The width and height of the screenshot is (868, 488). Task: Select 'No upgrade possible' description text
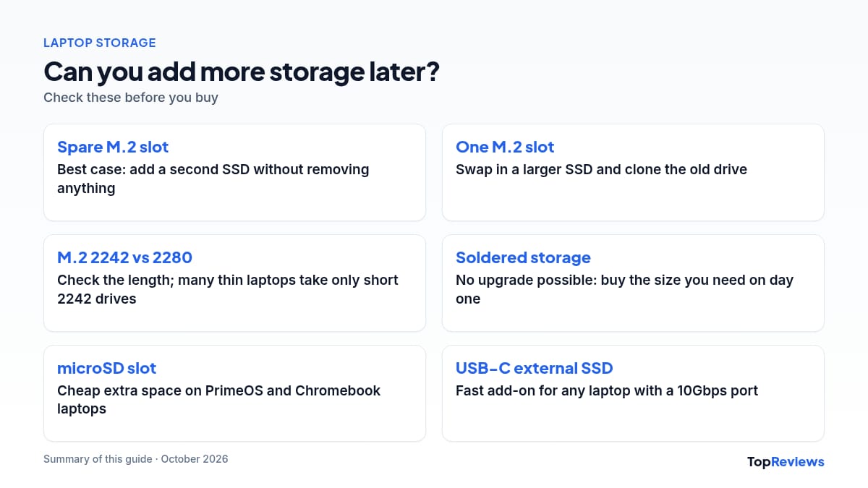(624, 289)
